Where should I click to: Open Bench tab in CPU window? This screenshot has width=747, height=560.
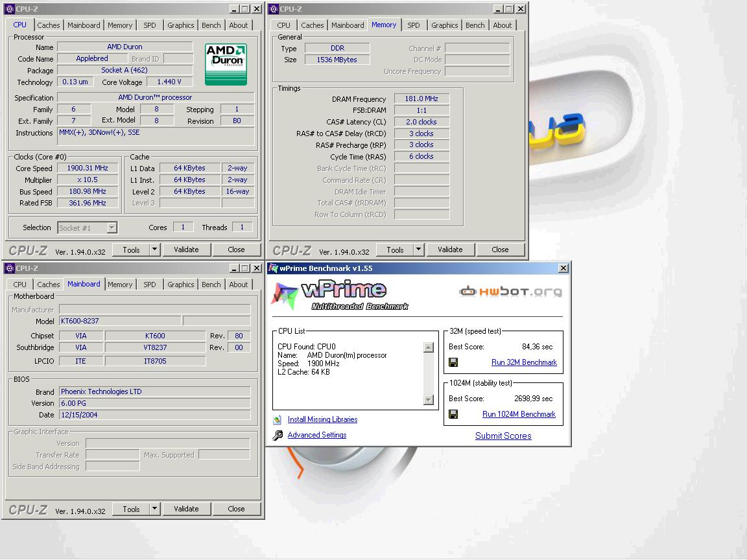(211, 25)
